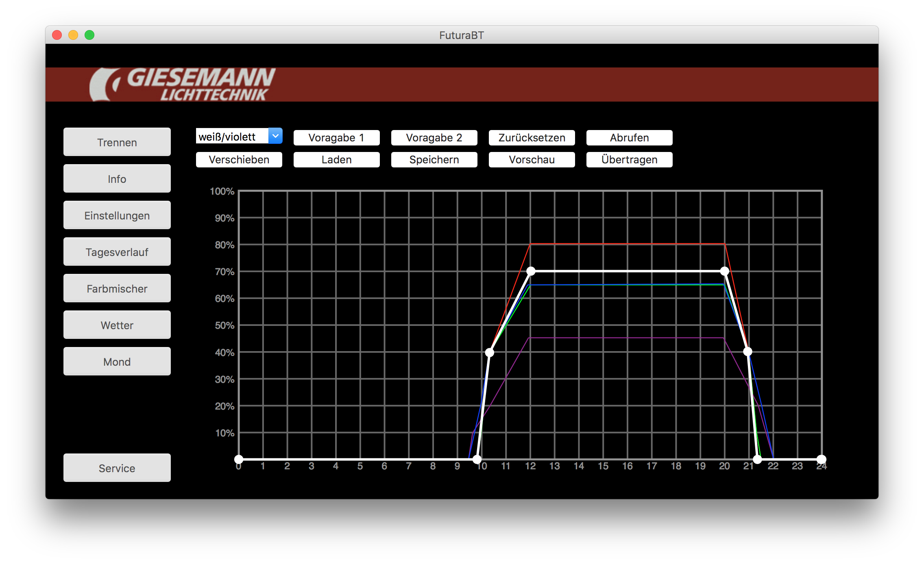
Task: Click the Trennen sidebar button
Action: coord(117,142)
